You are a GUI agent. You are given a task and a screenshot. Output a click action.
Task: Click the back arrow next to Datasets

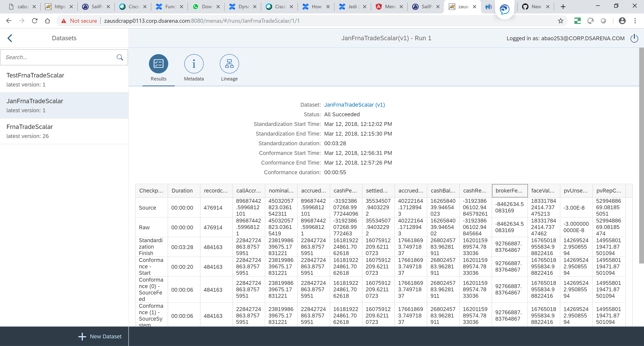point(10,38)
